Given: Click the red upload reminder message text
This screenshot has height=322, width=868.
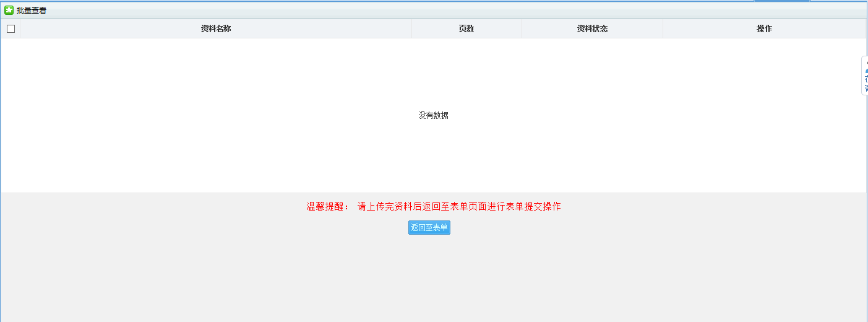Looking at the screenshot, I should tap(458, 206).
